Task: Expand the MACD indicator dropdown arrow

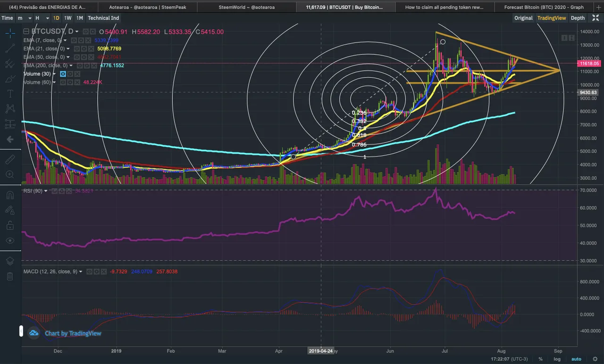Action: (x=81, y=272)
